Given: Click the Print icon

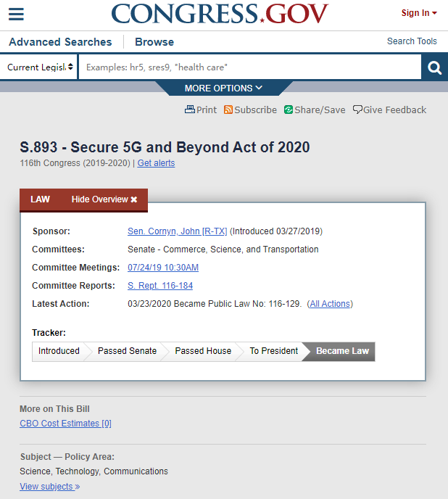Looking at the screenshot, I should [190, 110].
